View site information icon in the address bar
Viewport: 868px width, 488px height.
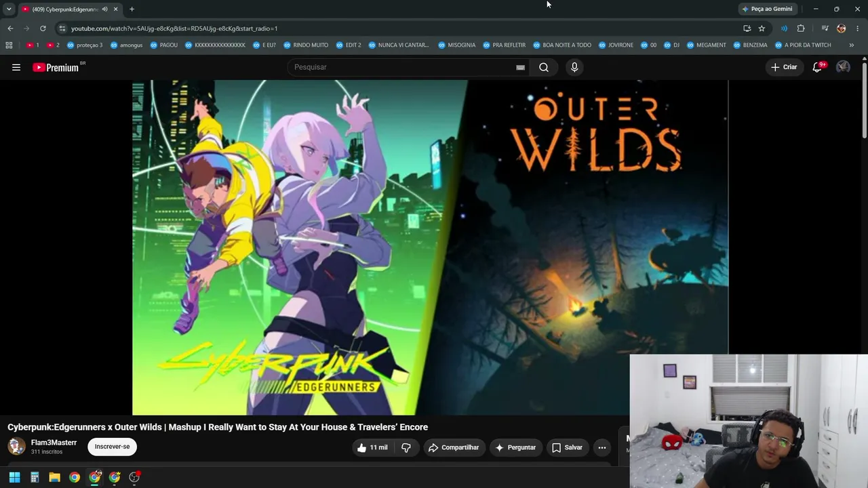(x=62, y=28)
